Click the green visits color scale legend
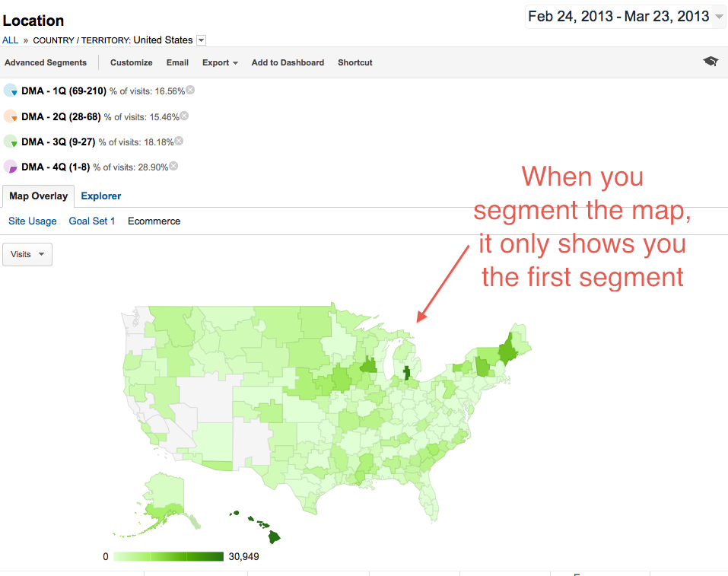Viewport: 728px width, 576px height. pos(169,556)
